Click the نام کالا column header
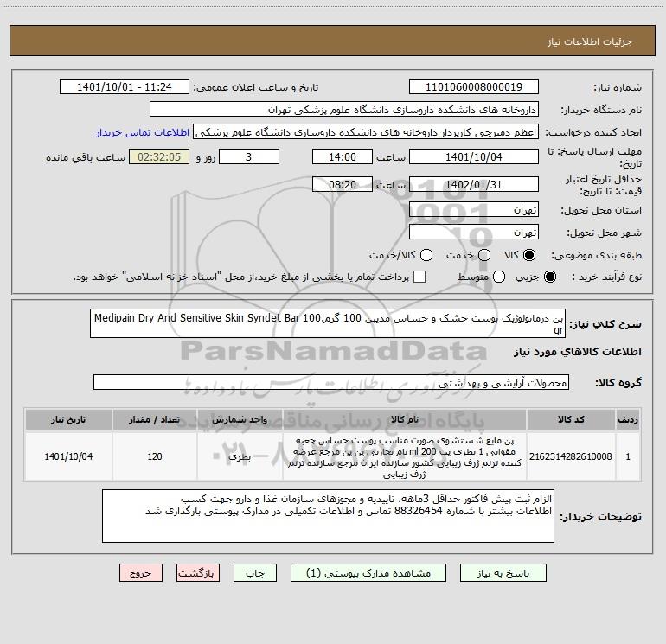This screenshot has width=666, height=644. [x=405, y=420]
